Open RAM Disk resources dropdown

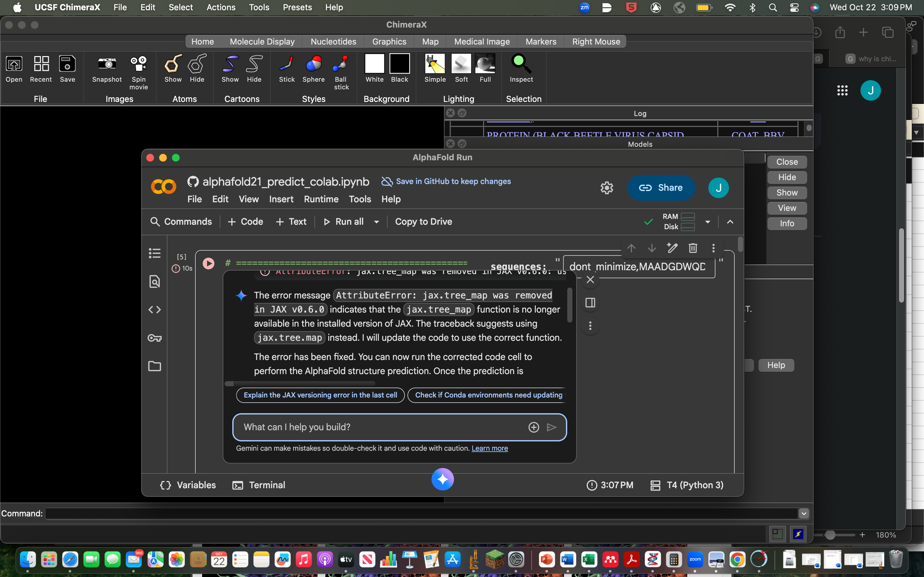[707, 222]
